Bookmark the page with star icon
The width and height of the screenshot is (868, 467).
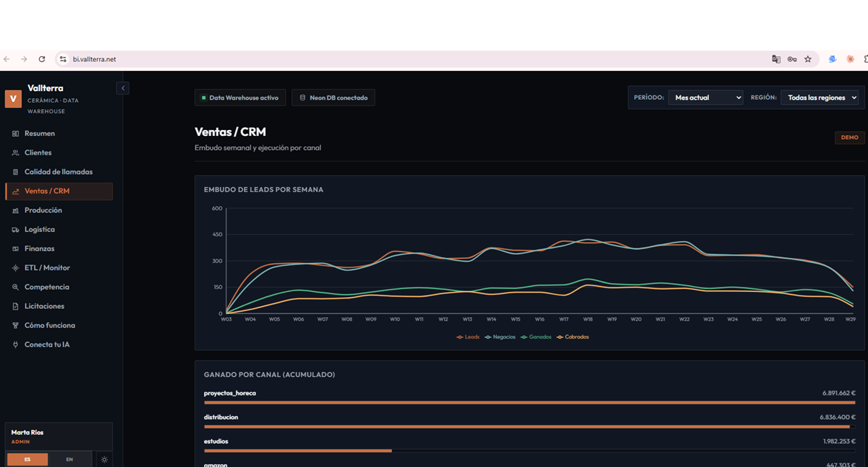point(807,59)
